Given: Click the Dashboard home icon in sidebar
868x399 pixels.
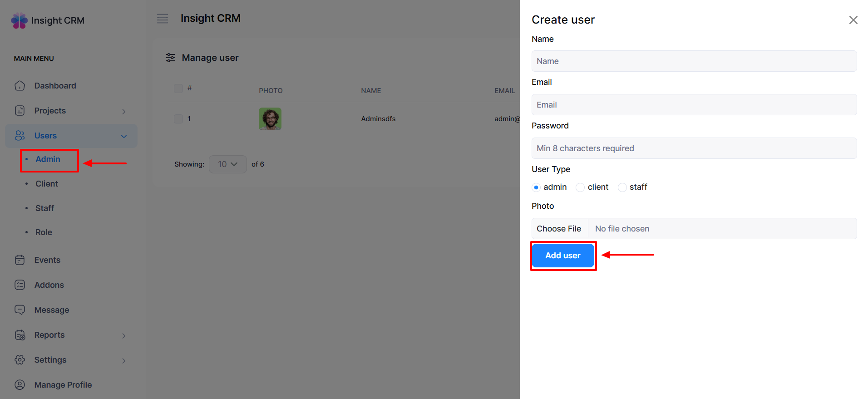Looking at the screenshot, I should (20, 86).
